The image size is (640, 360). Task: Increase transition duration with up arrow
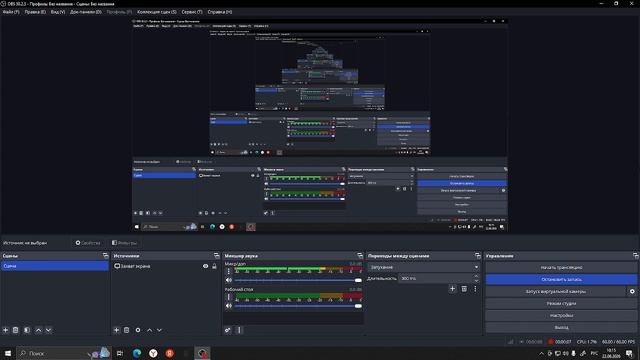pyautogui.click(x=476, y=276)
